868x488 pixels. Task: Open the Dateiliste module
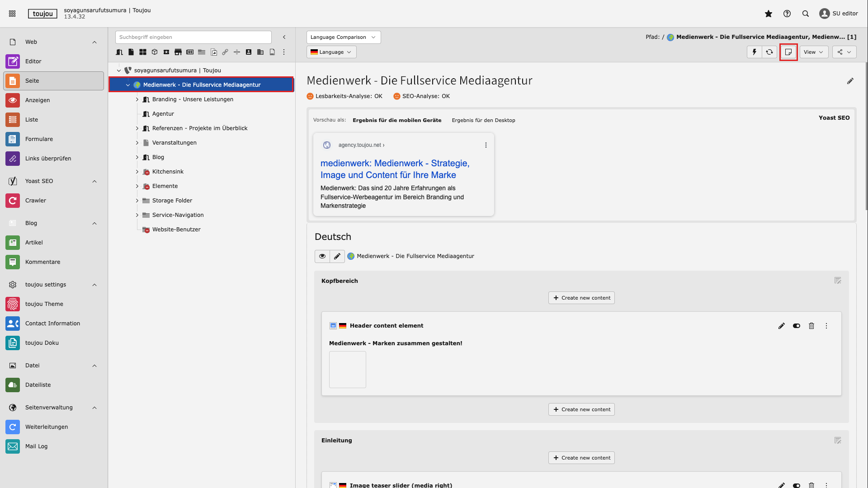(53, 385)
